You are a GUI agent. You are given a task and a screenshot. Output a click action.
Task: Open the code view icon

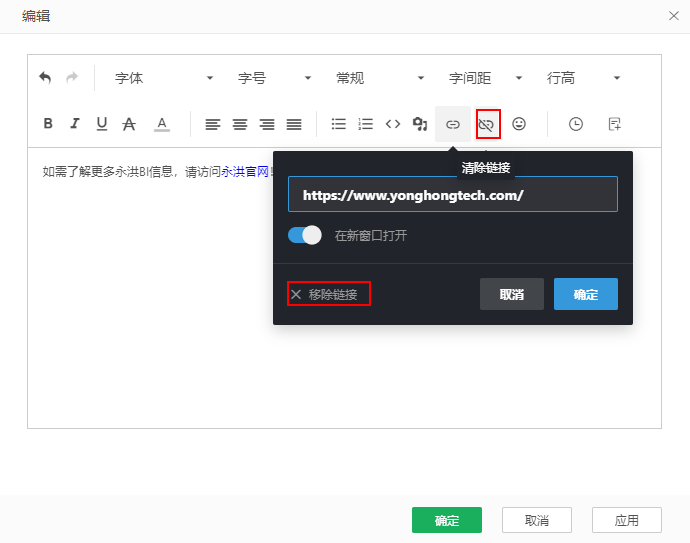393,124
